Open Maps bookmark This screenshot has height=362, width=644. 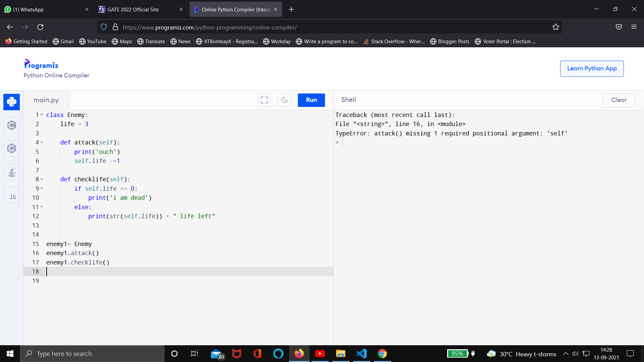[x=122, y=42]
